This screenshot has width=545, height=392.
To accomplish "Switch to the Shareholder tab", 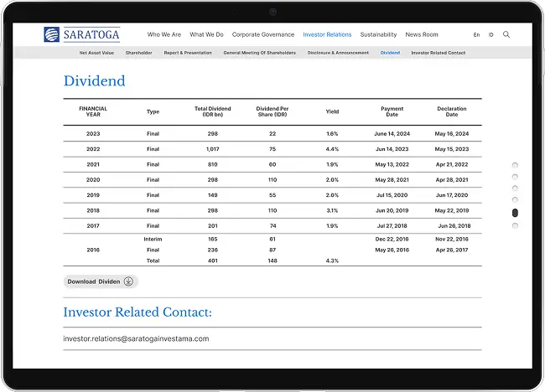I will tap(138, 53).
